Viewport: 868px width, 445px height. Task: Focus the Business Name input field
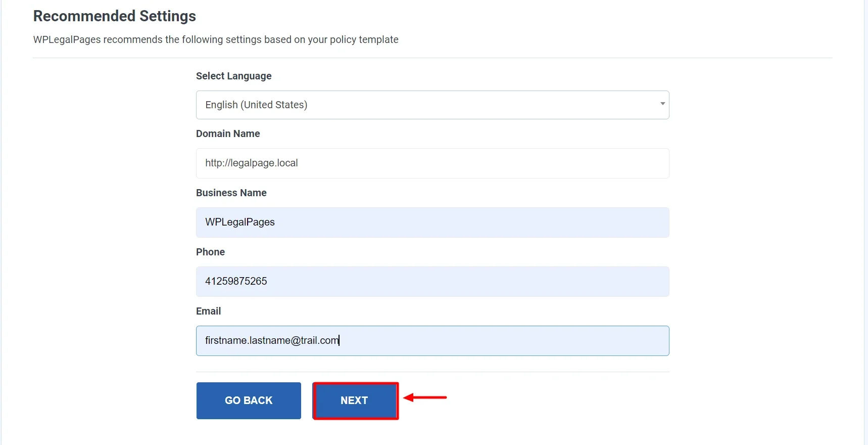click(x=432, y=223)
